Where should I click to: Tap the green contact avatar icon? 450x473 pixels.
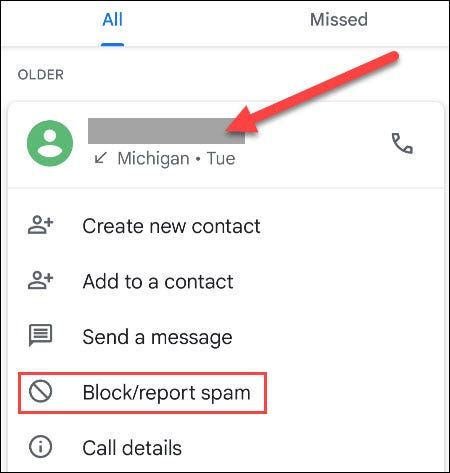[x=50, y=143]
